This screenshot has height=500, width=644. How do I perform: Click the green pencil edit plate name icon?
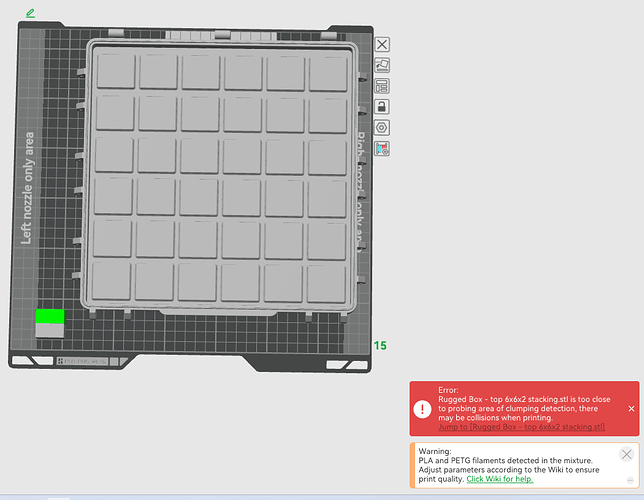[30, 13]
